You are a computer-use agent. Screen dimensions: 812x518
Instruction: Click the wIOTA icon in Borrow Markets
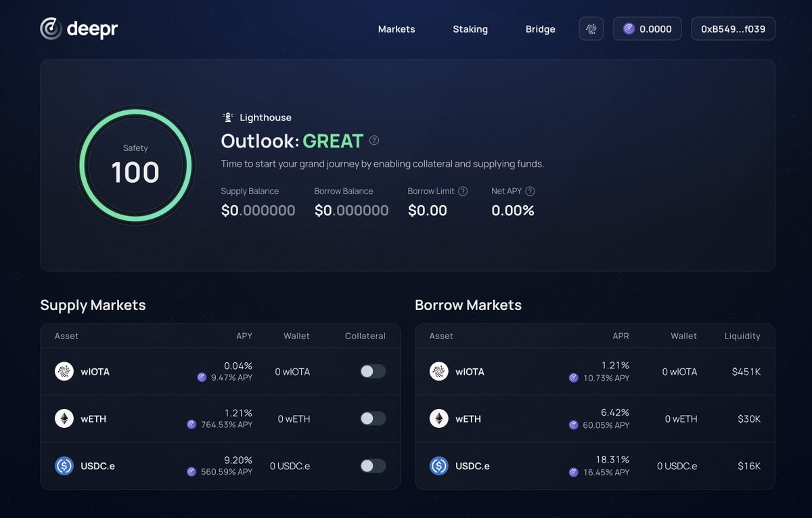coord(439,371)
